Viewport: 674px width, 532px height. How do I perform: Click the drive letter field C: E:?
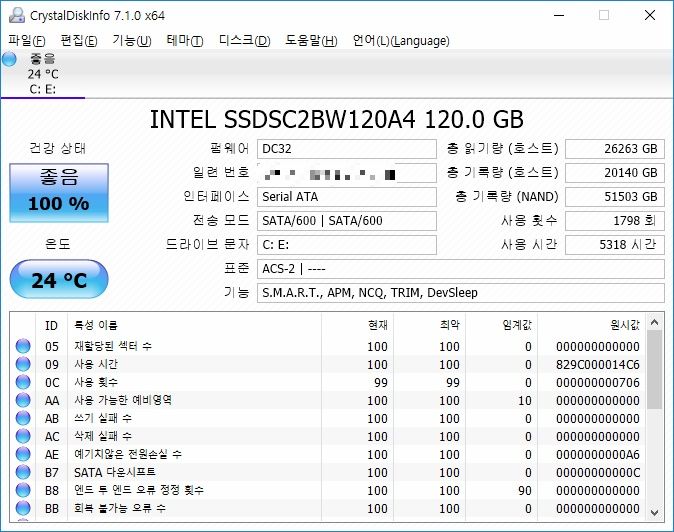[x=347, y=245]
